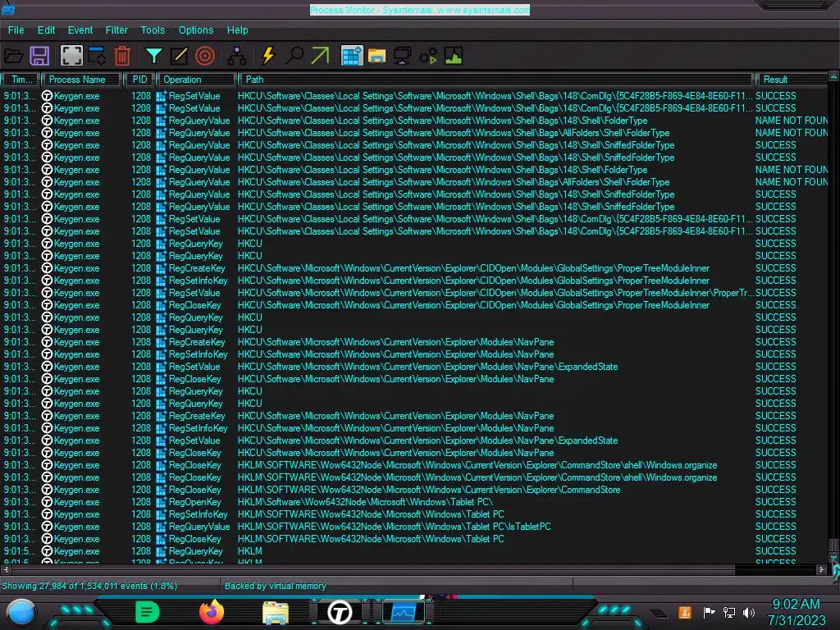
Task: Open File Explorer from the taskbar
Action: [x=276, y=612]
